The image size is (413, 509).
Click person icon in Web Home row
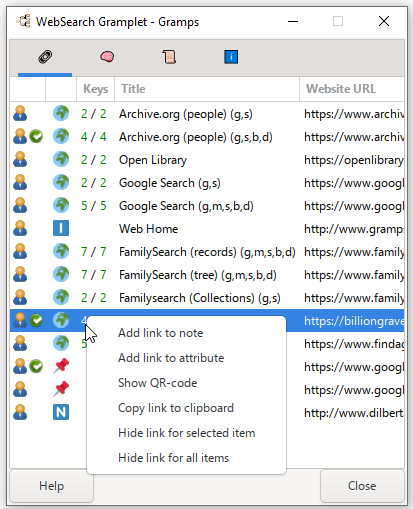[20, 228]
